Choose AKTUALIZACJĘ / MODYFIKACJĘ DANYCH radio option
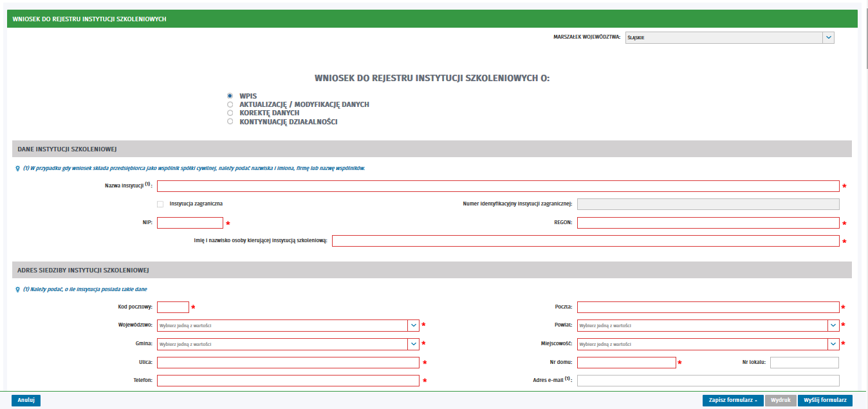The height and width of the screenshot is (409, 868). pos(230,104)
